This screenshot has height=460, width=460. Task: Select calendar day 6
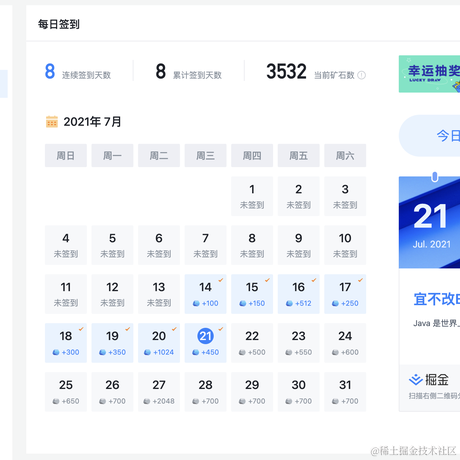[159, 245]
